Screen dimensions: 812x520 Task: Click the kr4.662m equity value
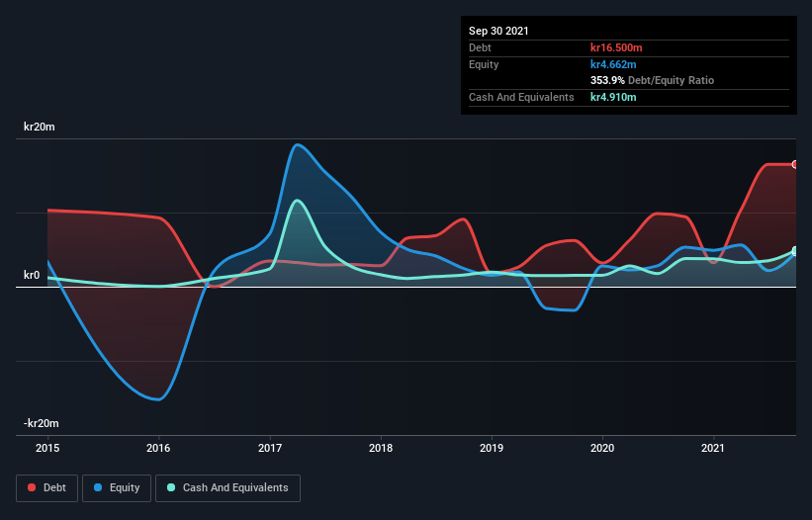[x=613, y=64]
